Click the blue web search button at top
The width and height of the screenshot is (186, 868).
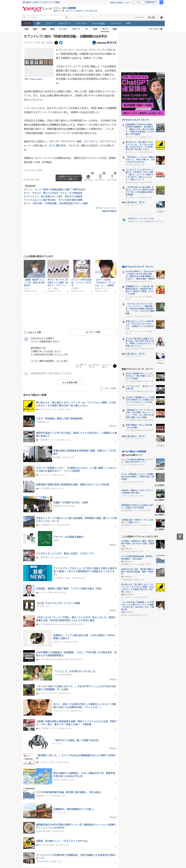tap(161, 2)
